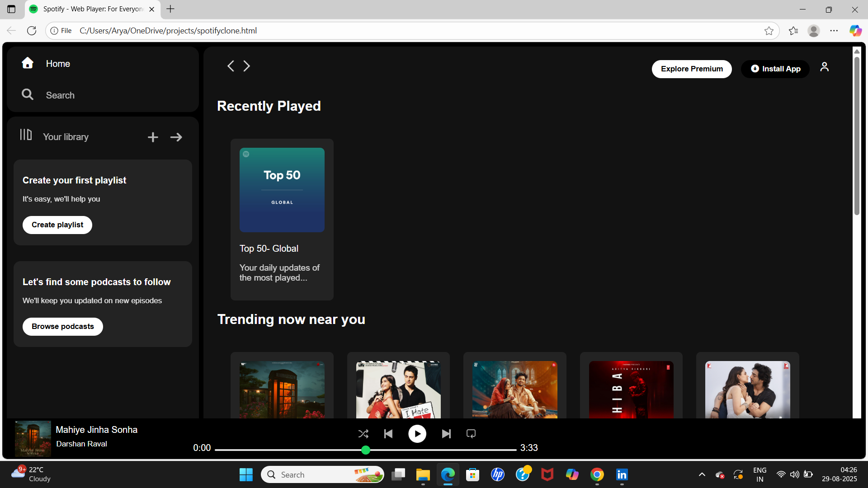Go back using the left navigation arrow

pos(231,66)
